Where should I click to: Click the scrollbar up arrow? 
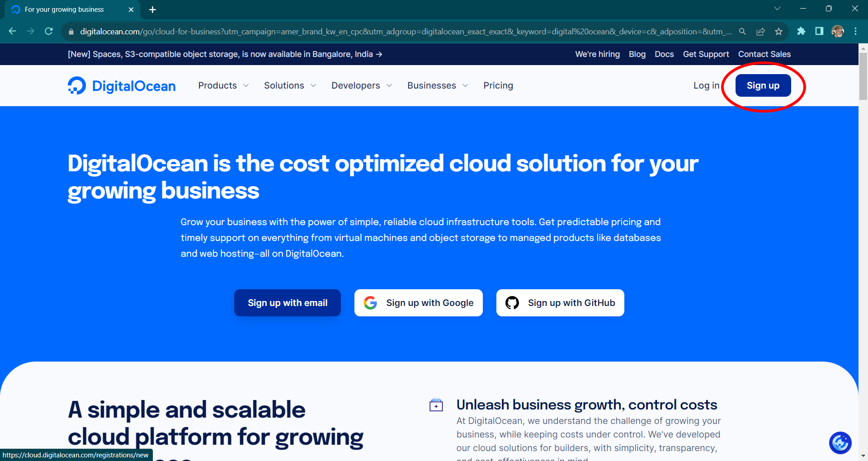(863, 47)
